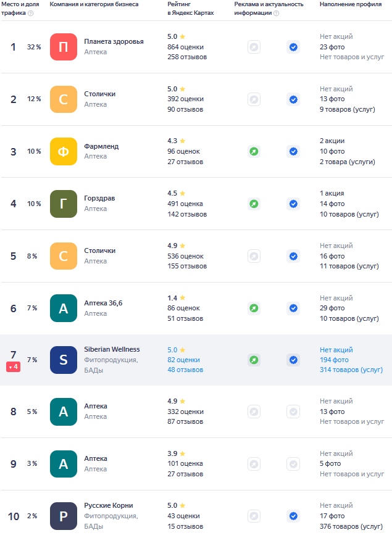Click grey advertising icon in Русские Корни row

[x=254, y=516]
